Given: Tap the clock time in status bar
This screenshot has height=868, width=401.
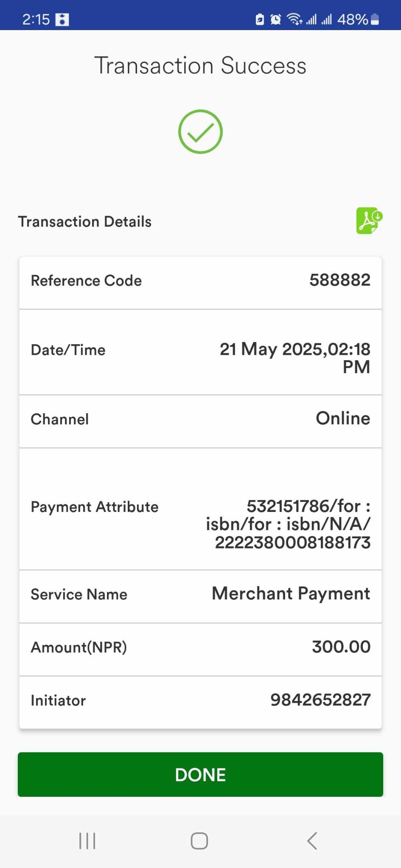Looking at the screenshot, I should (x=36, y=19).
